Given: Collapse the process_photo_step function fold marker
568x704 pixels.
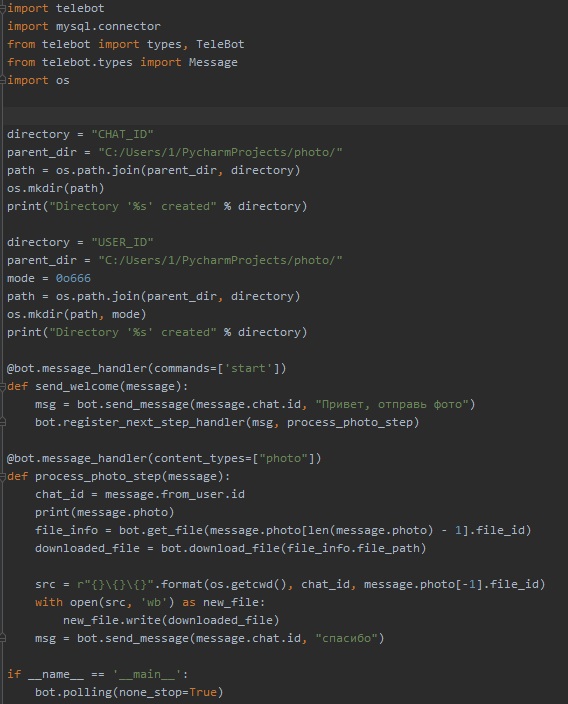Looking at the screenshot, I should [x=3, y=476].
